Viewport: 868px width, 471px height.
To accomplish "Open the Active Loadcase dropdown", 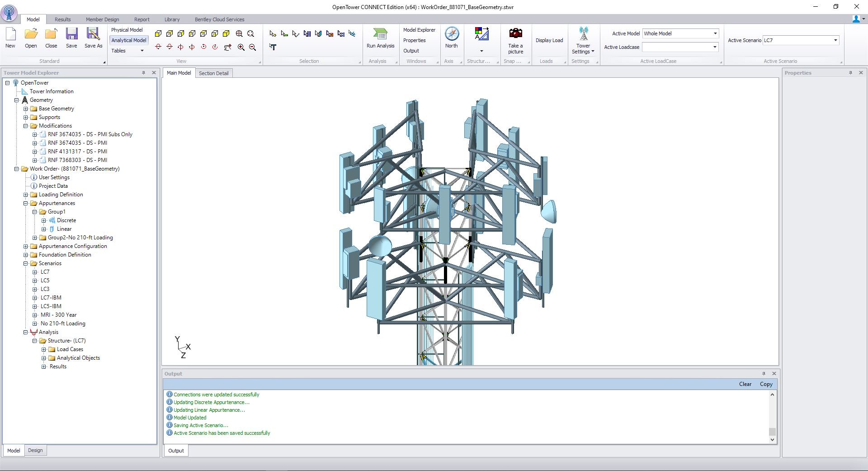I will coord(715,47).
